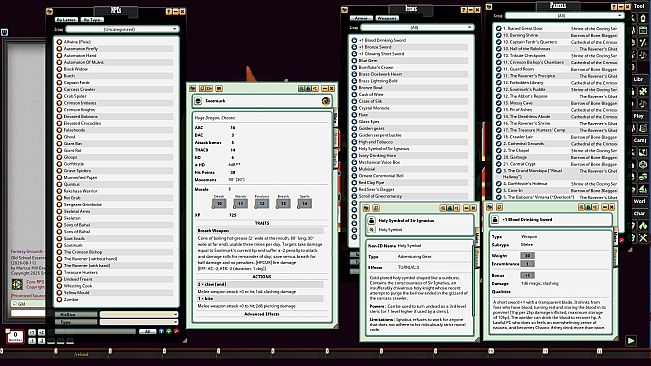Click By Letter button in NPCs window
Image resolution: width=651 pixels, height=366 pixels.
[x=66, y=20]
